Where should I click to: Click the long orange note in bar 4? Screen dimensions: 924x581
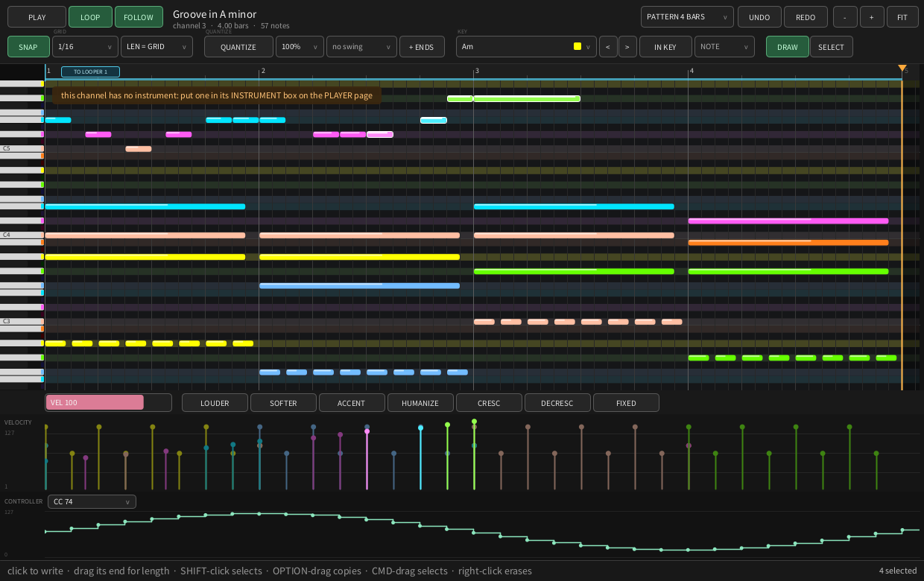788,242
